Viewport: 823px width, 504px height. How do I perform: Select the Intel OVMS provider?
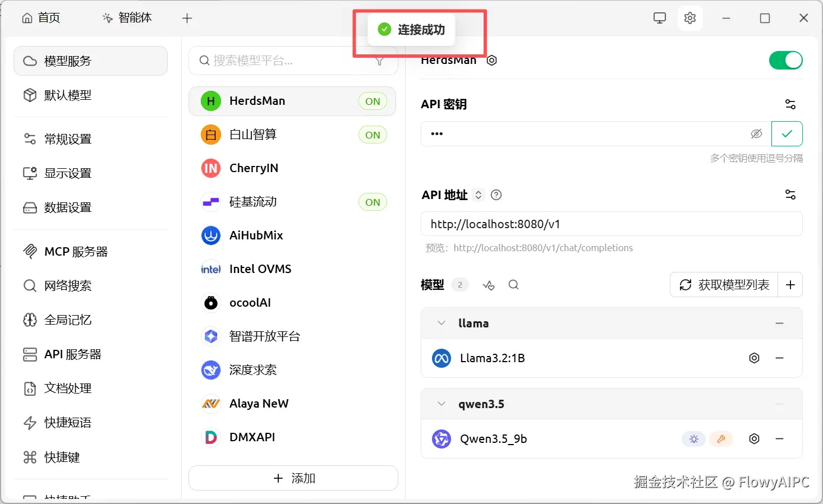(292, 269)
